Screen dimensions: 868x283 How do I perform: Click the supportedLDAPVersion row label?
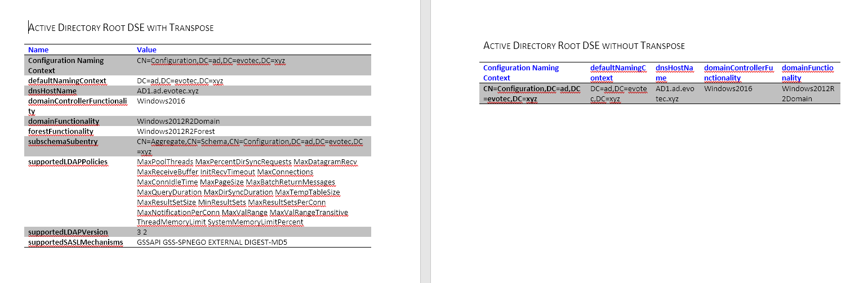(68, 232)
